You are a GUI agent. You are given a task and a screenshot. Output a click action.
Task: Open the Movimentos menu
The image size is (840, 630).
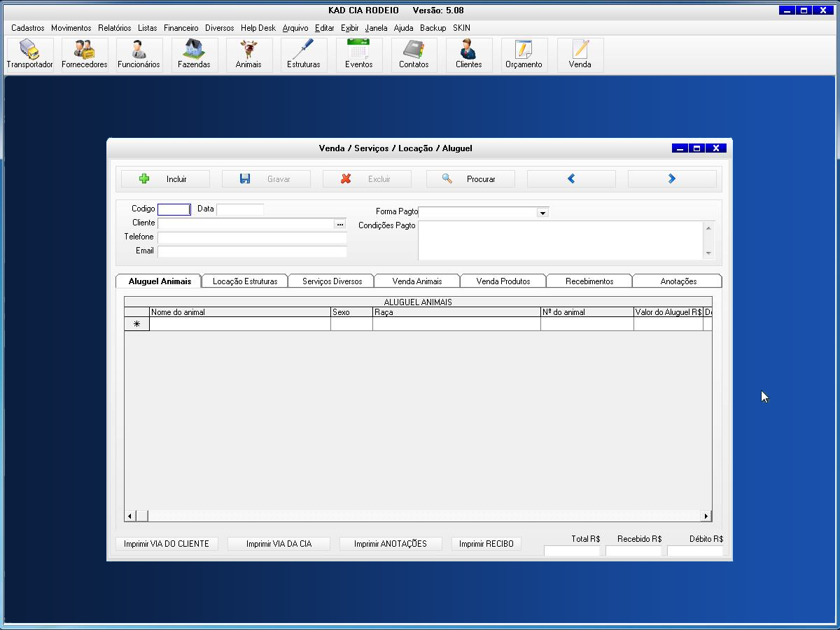pos(71,28)
